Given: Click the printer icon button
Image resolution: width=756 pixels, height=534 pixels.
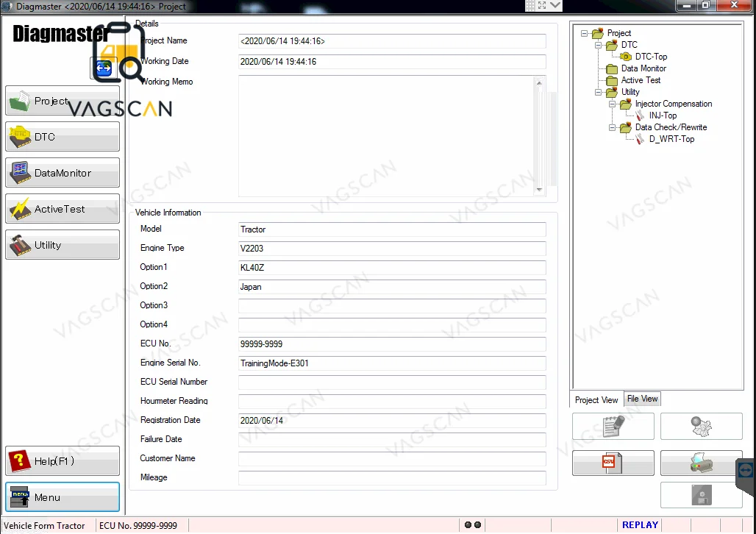Looking at the screenshot, I should (701, 463).
